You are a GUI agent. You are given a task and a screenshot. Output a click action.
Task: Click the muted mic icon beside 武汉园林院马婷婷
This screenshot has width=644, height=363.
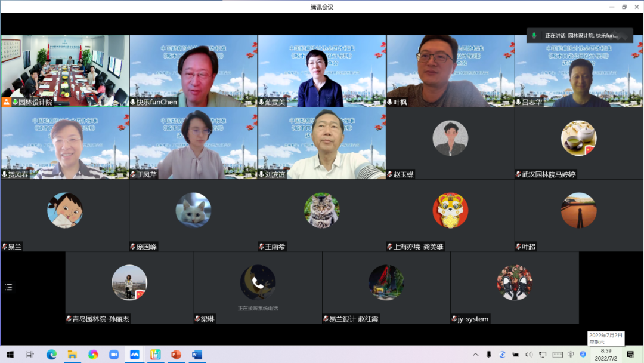pyautogui.click(x=518, y=174)
